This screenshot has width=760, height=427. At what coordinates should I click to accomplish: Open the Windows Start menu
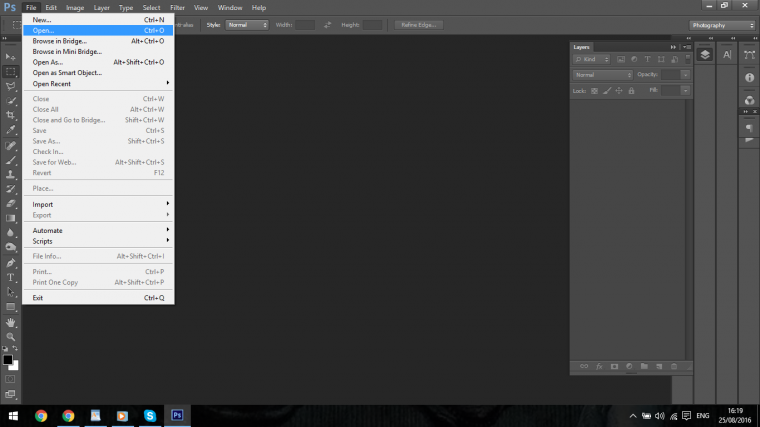pos(13,416)
